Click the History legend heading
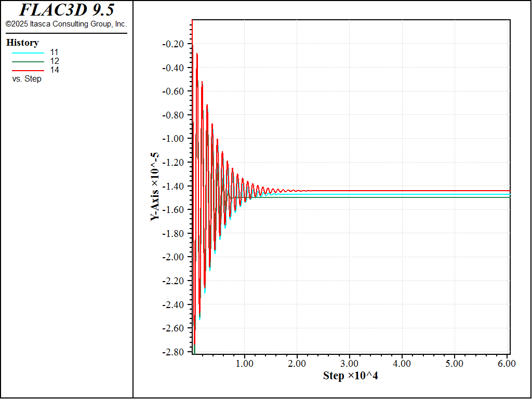532x399 pixels. [23, 43]
